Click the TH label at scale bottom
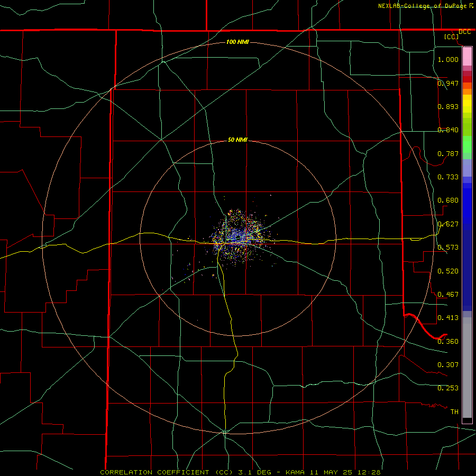The image size is (476, 476). pyautogui.click(x=454, y=412)
